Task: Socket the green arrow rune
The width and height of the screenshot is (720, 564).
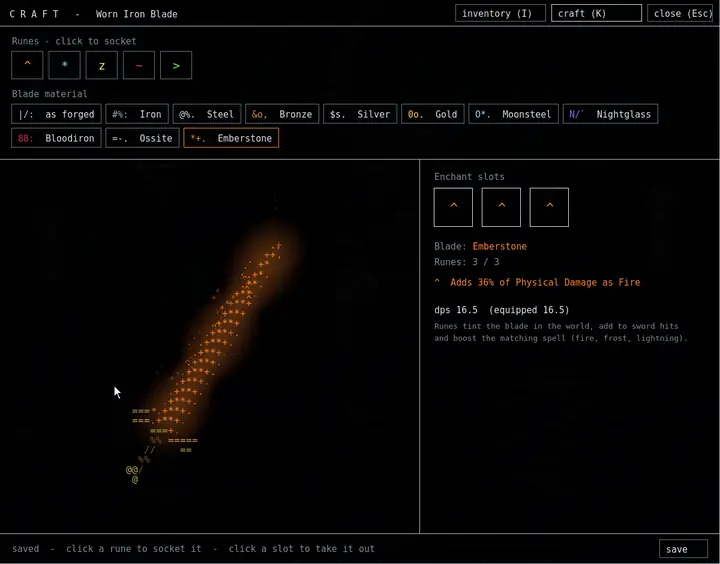Action: [x=176, y=65]
